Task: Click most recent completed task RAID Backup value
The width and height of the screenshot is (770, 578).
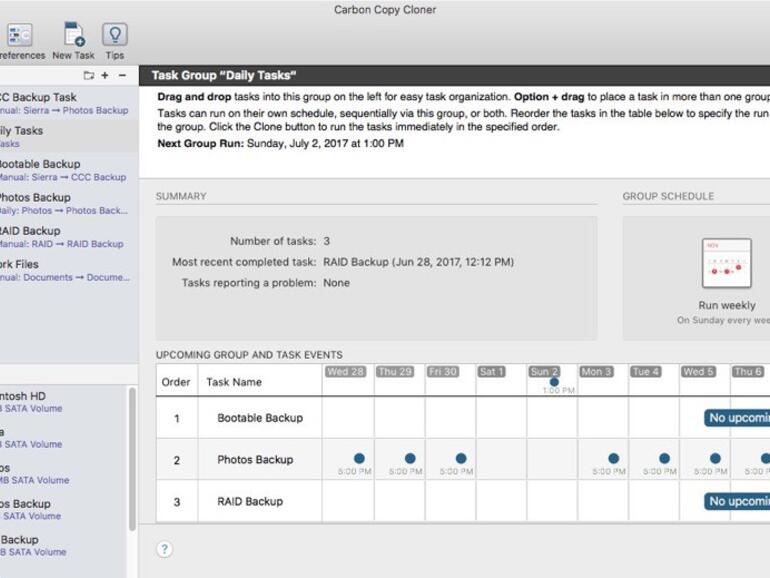Action: click(418, 262)
